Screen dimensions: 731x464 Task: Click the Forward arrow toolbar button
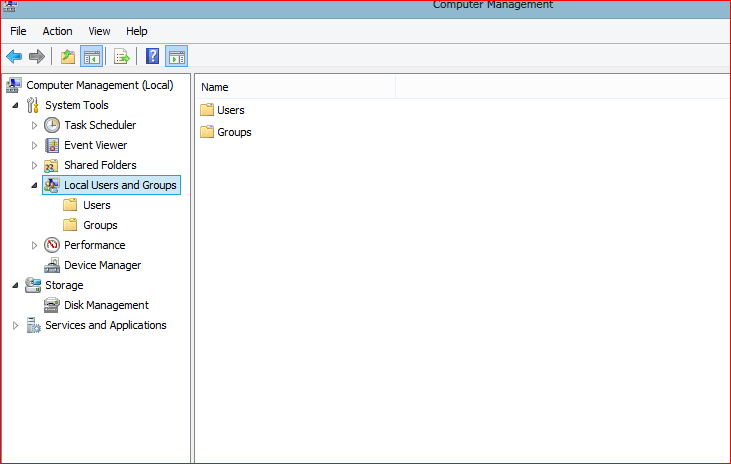pos(37,57)
